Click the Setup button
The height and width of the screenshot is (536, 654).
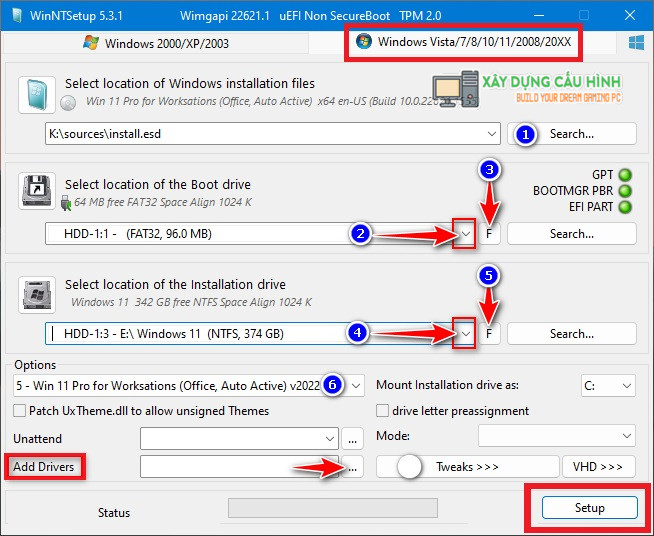tap(589, 508)
